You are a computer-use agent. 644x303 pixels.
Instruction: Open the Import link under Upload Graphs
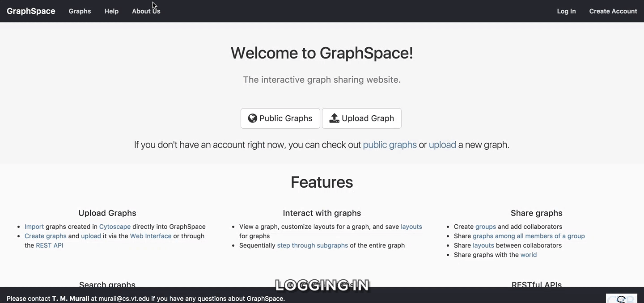point(34,227)
